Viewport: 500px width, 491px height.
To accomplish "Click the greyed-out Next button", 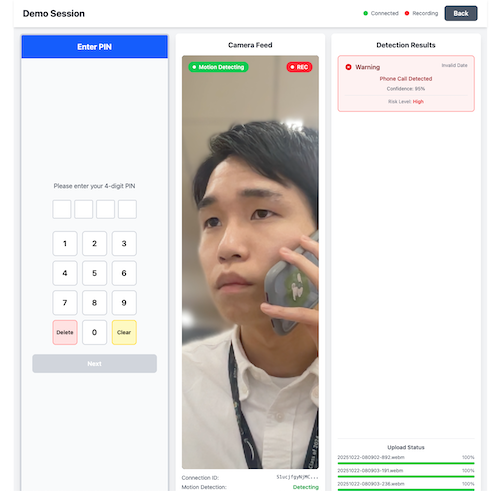I will [x=94, y=363].
